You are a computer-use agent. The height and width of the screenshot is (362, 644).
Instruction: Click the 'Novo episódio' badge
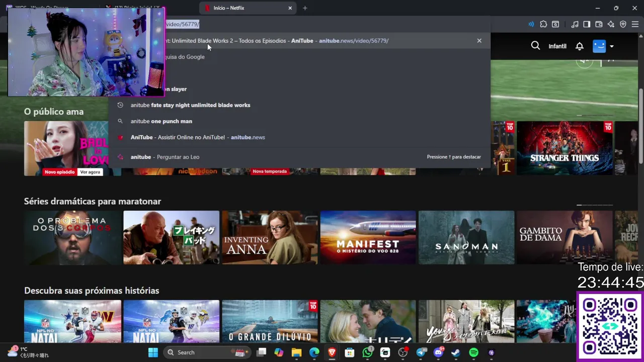click(60, 172)
